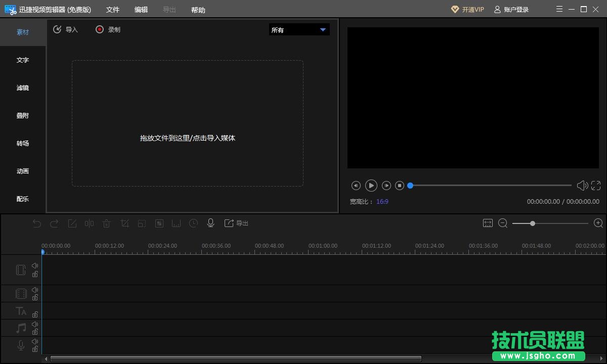Lock the text track
The image size is (607, 364).
35,314
